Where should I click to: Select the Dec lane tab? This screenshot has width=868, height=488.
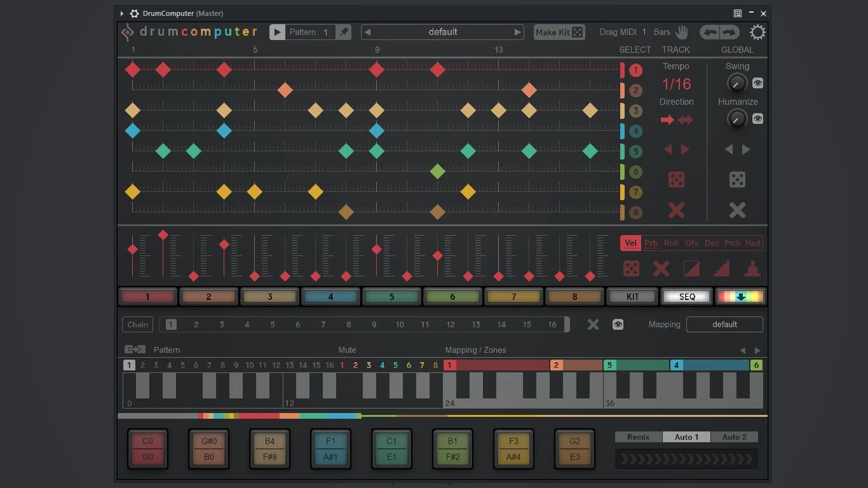point(712,243)
